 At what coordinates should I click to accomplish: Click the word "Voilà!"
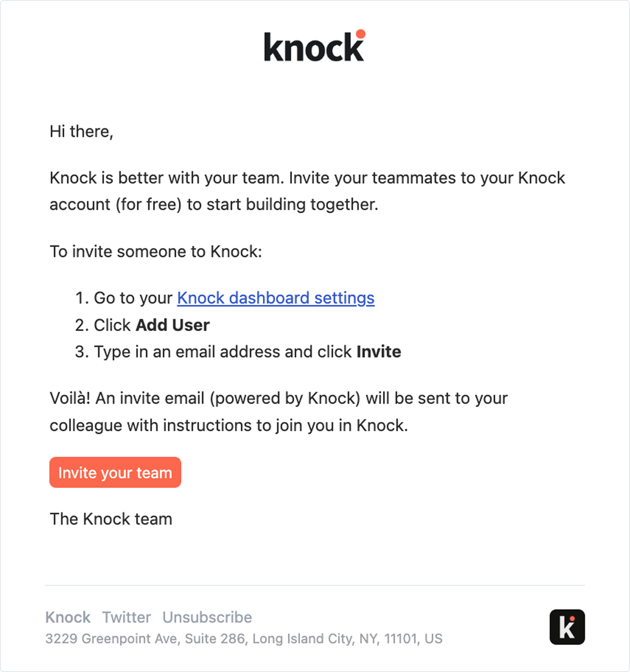pos(70,398)
